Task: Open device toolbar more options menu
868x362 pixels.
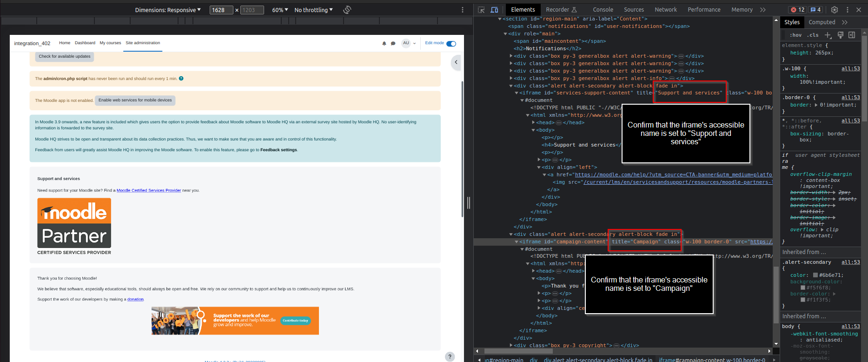Action: (462, 10)
